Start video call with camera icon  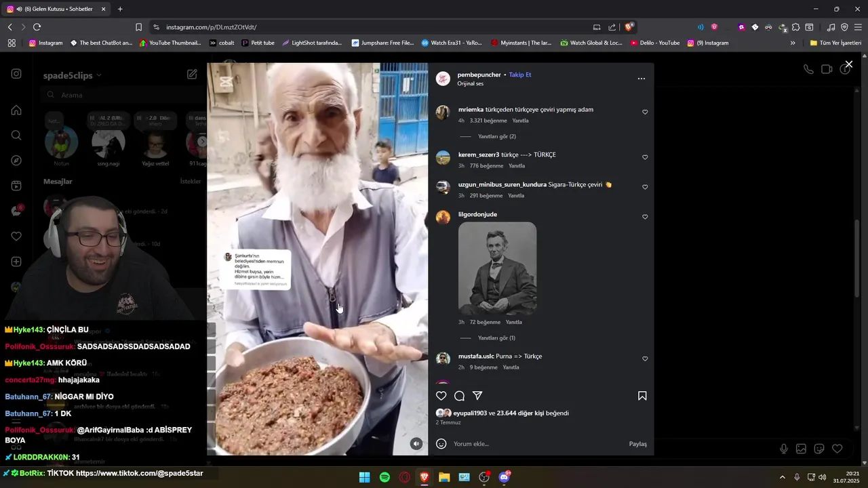827,69
